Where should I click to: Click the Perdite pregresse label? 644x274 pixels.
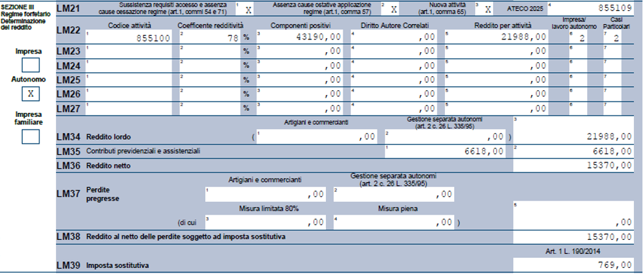coord(103,194)
